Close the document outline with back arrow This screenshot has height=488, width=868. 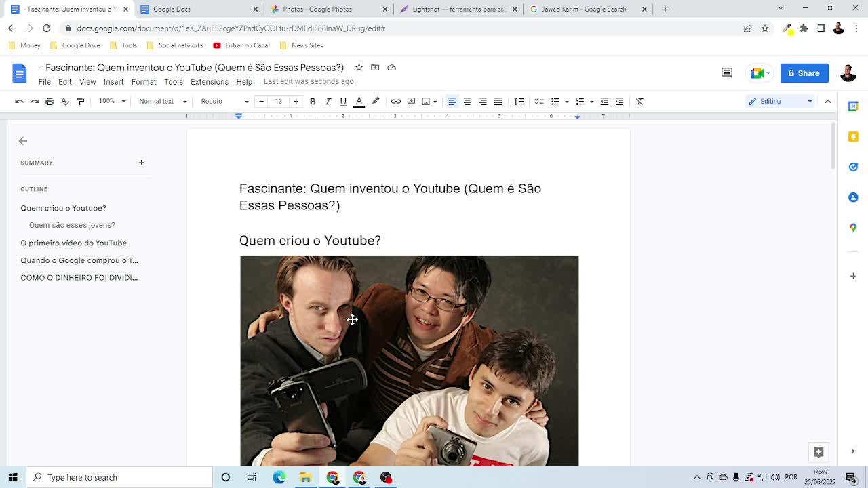[23, 141]
